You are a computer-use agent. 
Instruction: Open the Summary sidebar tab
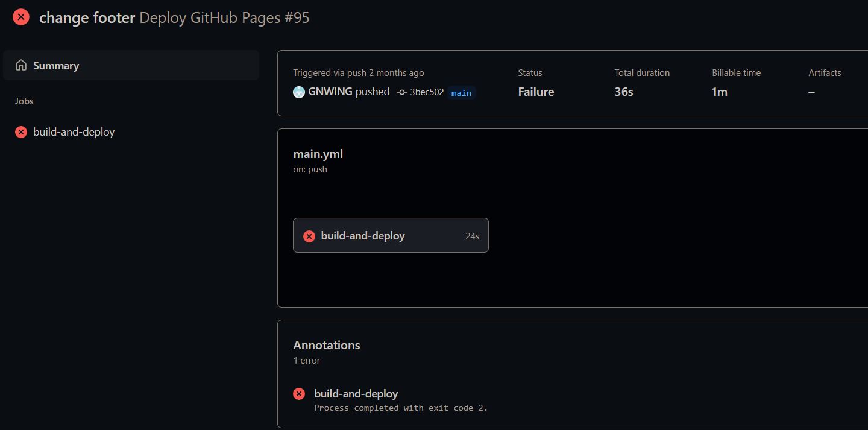coord(131,65)
